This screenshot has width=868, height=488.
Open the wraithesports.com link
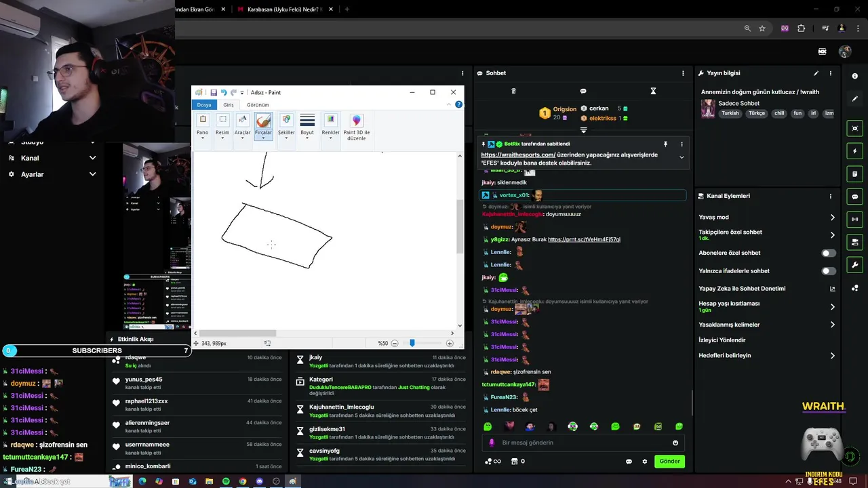(518, 155)
